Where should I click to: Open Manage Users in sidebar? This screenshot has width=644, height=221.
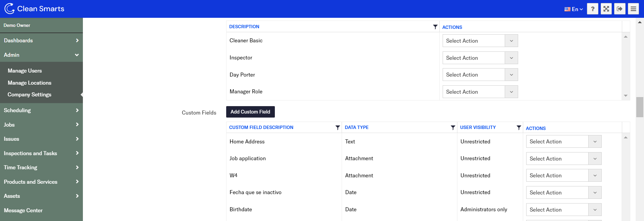tap(25, 71)
